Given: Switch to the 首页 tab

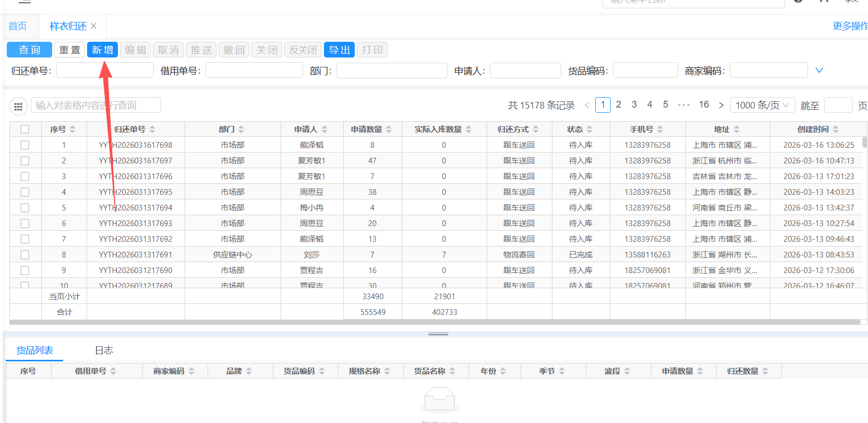Looking at the screenshot, I should click(18, 26).
